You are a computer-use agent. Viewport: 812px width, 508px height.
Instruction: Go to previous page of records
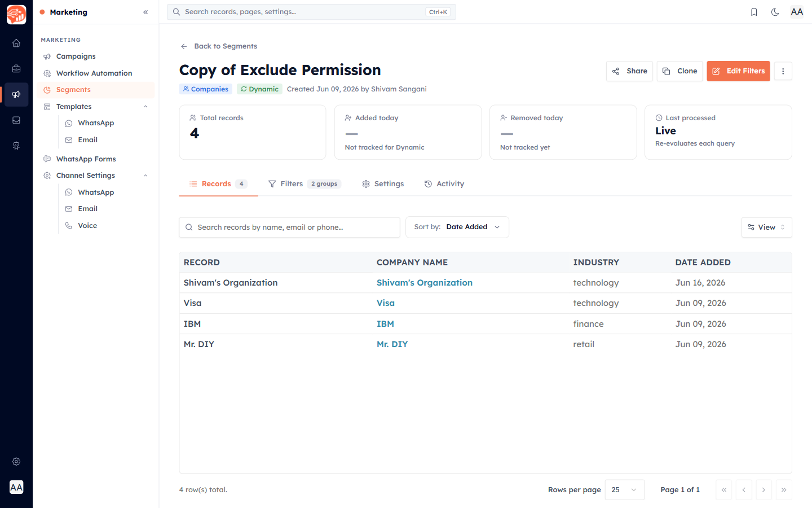click(x=744, y=490)
